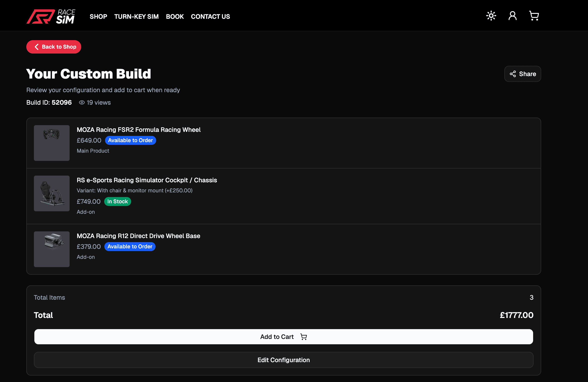Click the Your Custom Build heading

click(89, 74)
